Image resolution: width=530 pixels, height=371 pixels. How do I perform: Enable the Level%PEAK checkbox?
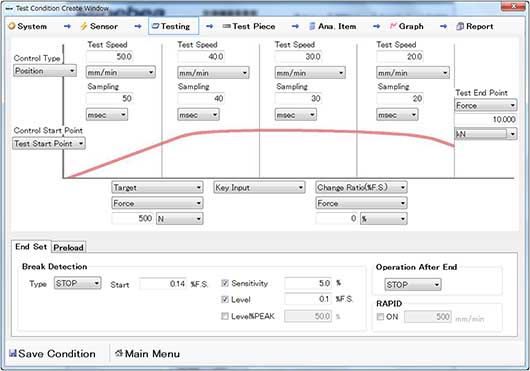[x=225, y=316]
